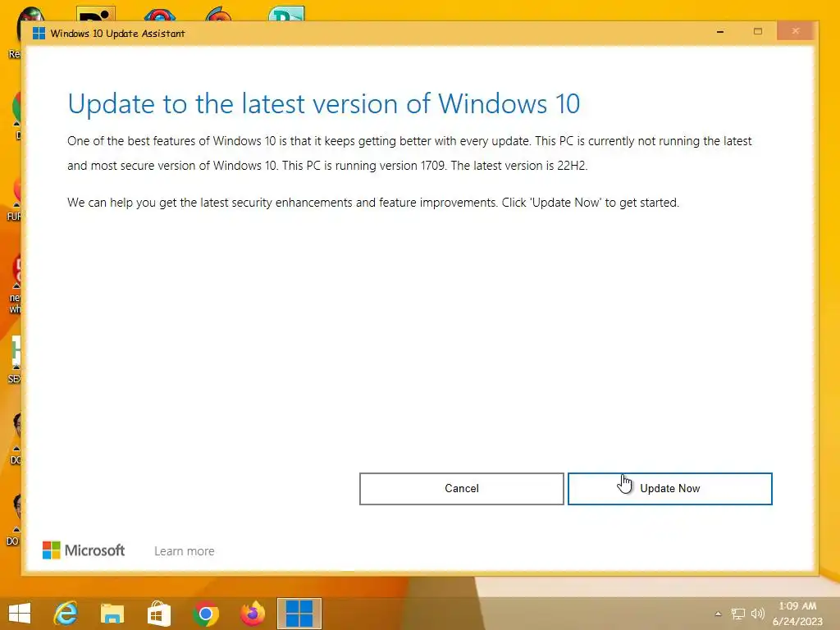The width and height of the screenshot is (840, 630).
Task: Close the Windows 10 Update Assistant window
Action: point(796,31)
